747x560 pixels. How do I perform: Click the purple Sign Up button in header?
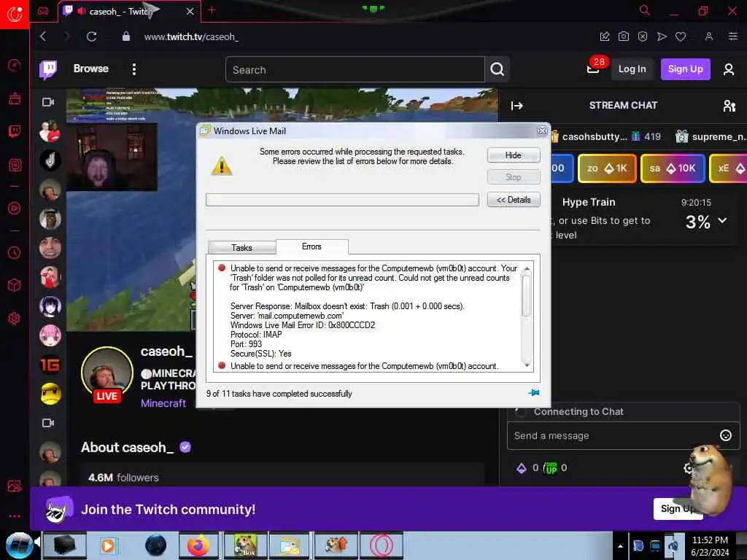685,69
